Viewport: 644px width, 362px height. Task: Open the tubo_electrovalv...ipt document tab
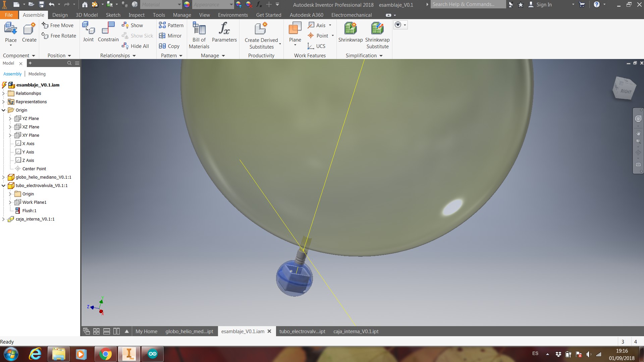[302, 331]
